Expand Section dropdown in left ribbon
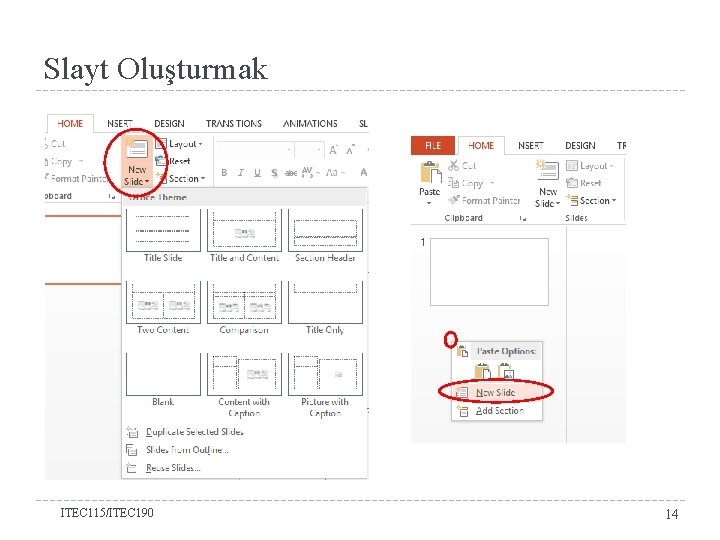 pyautogui.click(x=180, y=178)
